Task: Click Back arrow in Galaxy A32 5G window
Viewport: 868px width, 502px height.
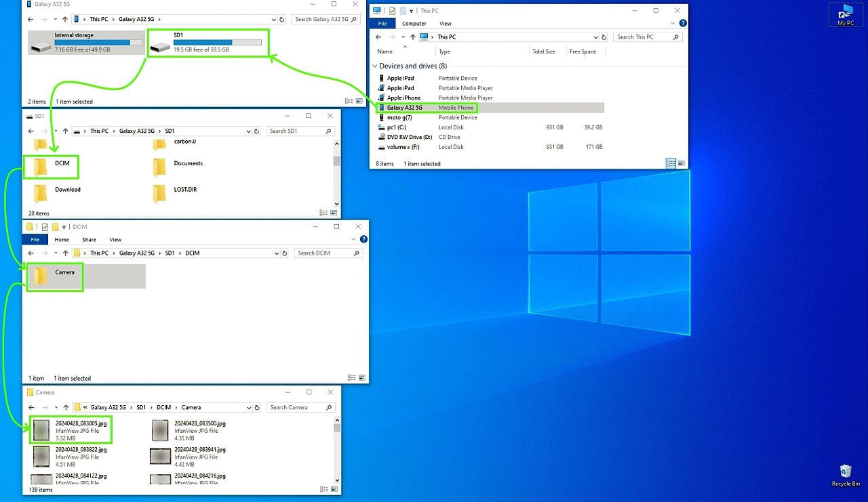Action: (x=31, y=19)
